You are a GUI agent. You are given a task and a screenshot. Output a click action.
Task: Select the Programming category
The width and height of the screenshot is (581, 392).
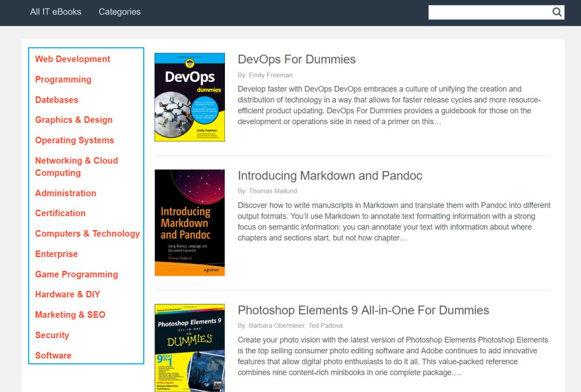coord(63,79)
